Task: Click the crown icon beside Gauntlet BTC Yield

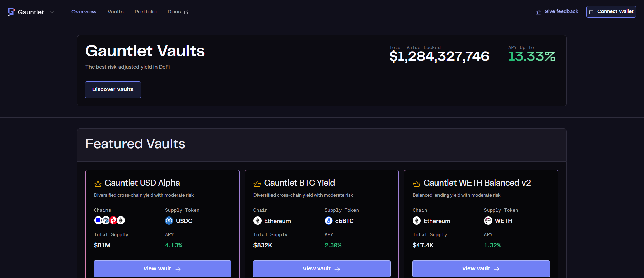Action: 257,184
